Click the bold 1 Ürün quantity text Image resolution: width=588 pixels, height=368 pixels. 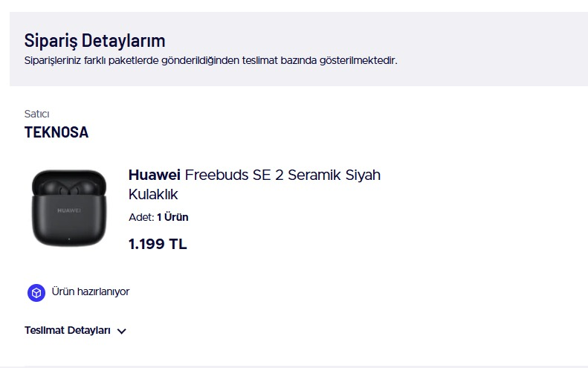click(172, 217)
